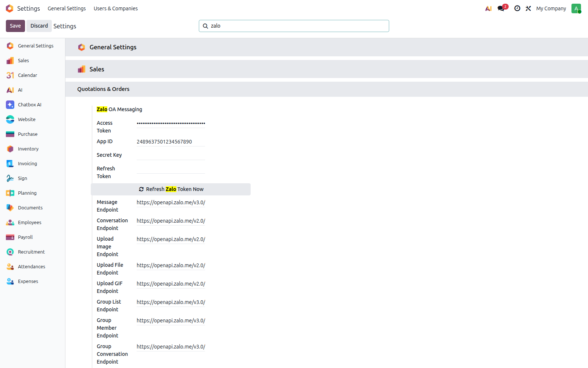This screenshot has width=588, height=368.
Task: Click the App ID field
Action: (x=171, y=142)
